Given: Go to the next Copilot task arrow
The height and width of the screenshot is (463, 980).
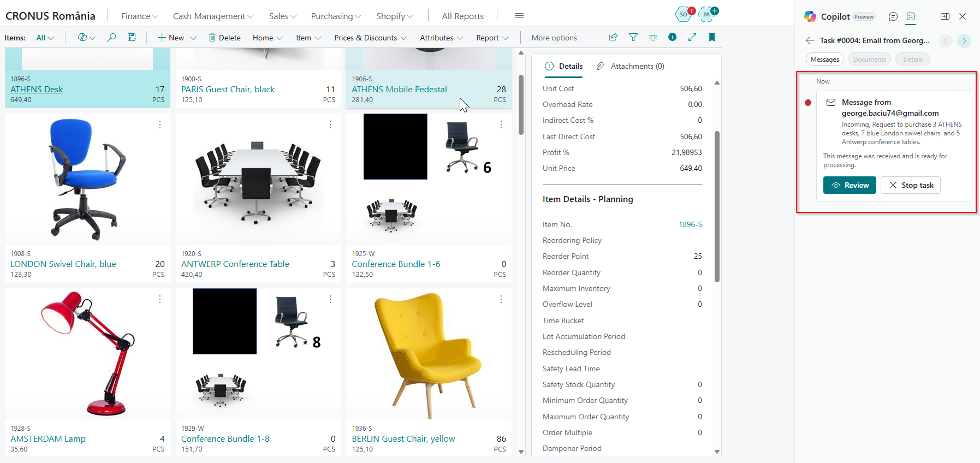Looking at the screenshot, I should coord(964,40).
